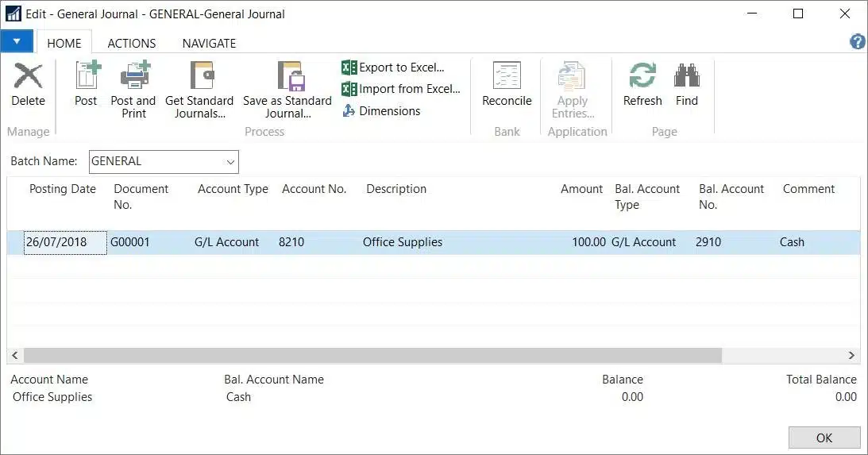Export the journal to Excel
The image size is (868, 455).
click(393, 67)
